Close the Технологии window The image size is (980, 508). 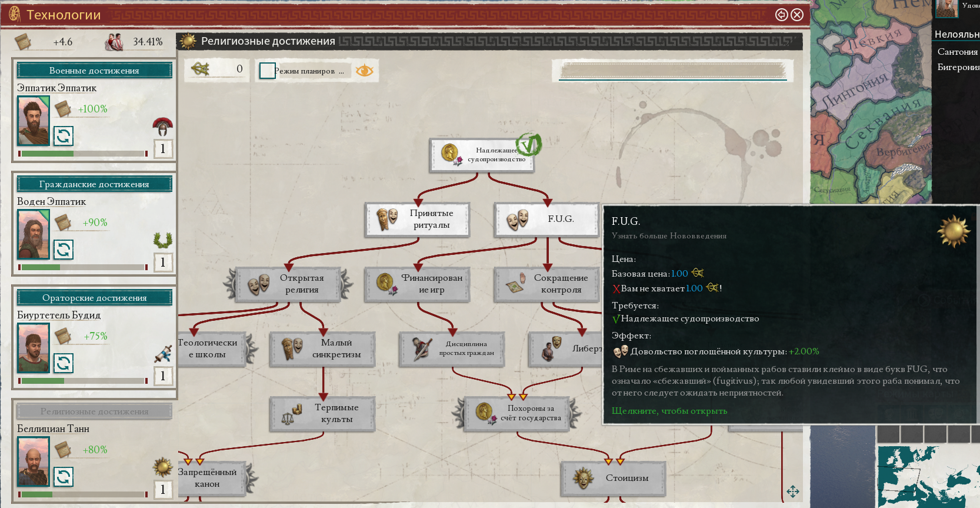pyautogui.click(x=797, y=15)
